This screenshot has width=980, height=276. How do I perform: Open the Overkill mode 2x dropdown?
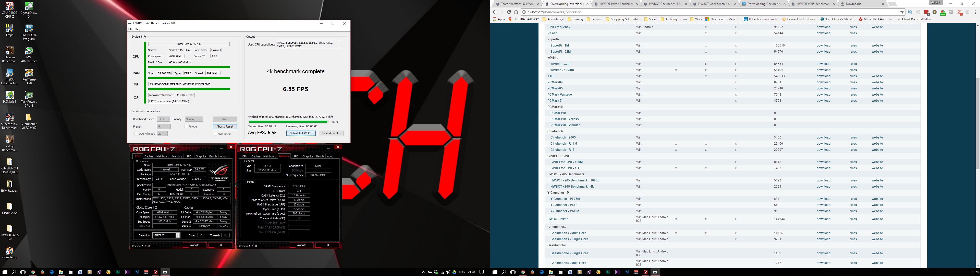click(162, 134)
